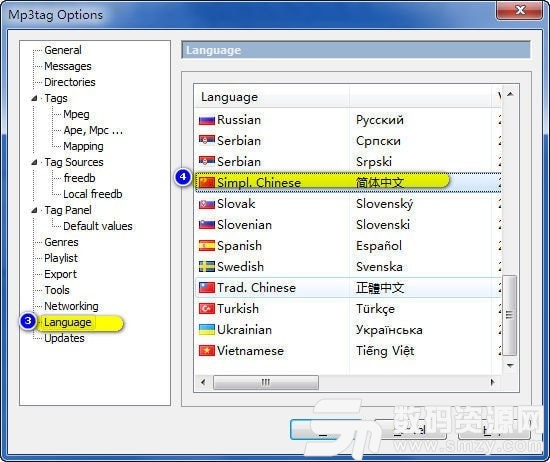
Task: Select the Mpeg tag options
Action: [76, 114]
